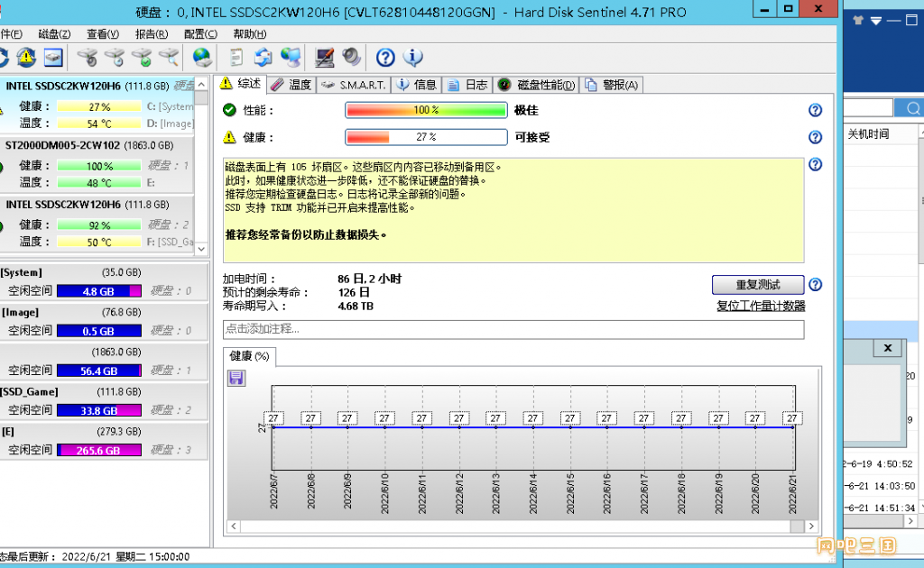Click the info bubble about toolbar icon
Screen dimensions: 924x568
pos(412,57)
